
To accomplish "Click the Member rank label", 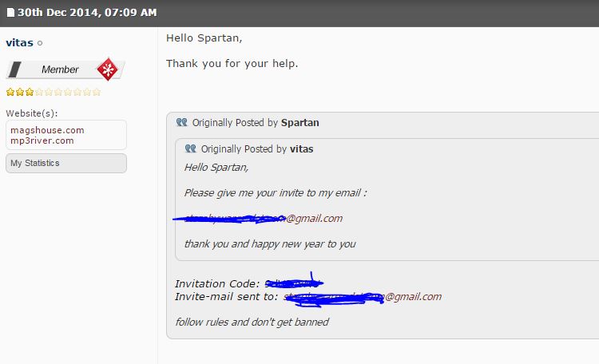I will coord(60,69).
